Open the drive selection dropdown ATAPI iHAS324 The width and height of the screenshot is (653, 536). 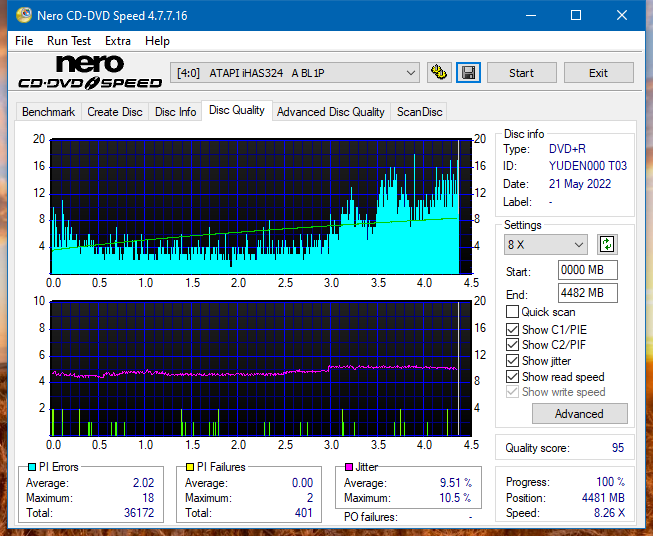296,73
